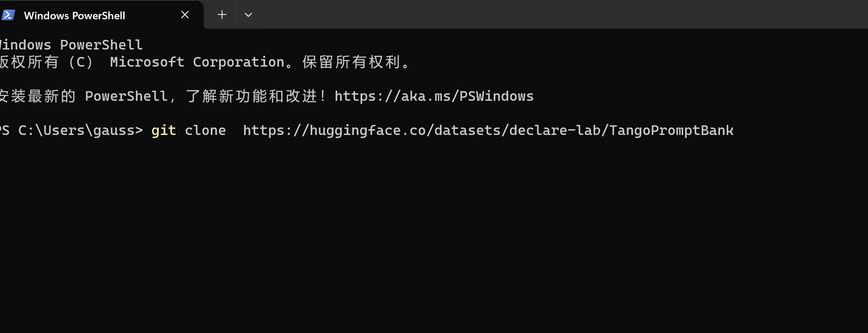This screenshot has width=868, height=333.
Task: Click the Windows PowerShell banner line
Action: [x=71, y=45]
